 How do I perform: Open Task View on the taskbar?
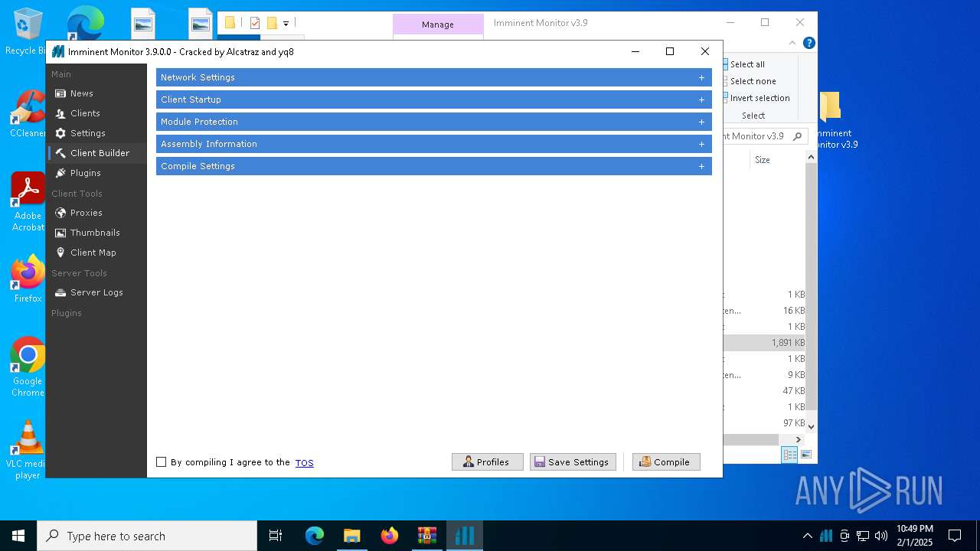point(276,536)
